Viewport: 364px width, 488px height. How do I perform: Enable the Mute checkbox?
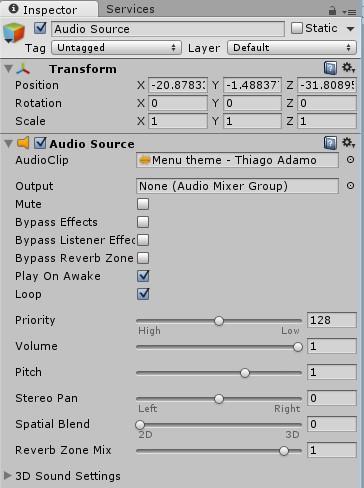click(x=143, y=204)
